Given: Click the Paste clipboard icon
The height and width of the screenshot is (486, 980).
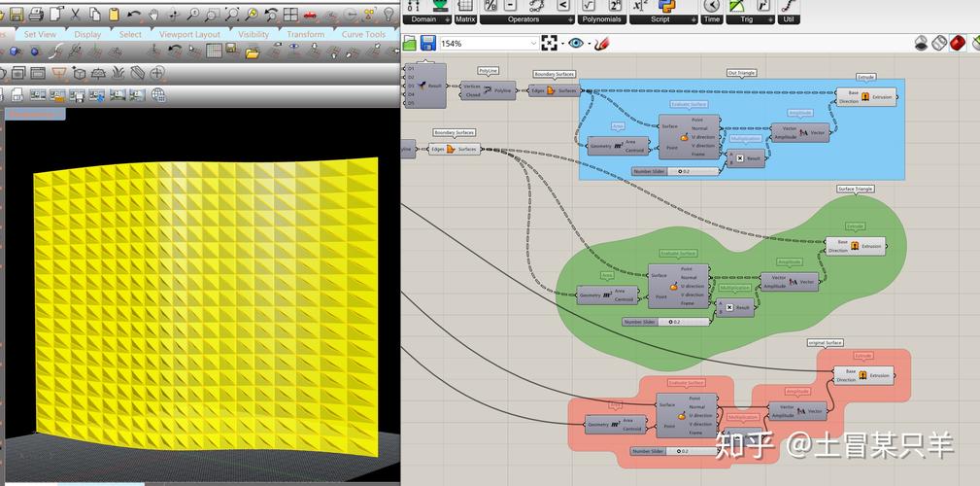Looking at the screenshot, I should point(114,14).
